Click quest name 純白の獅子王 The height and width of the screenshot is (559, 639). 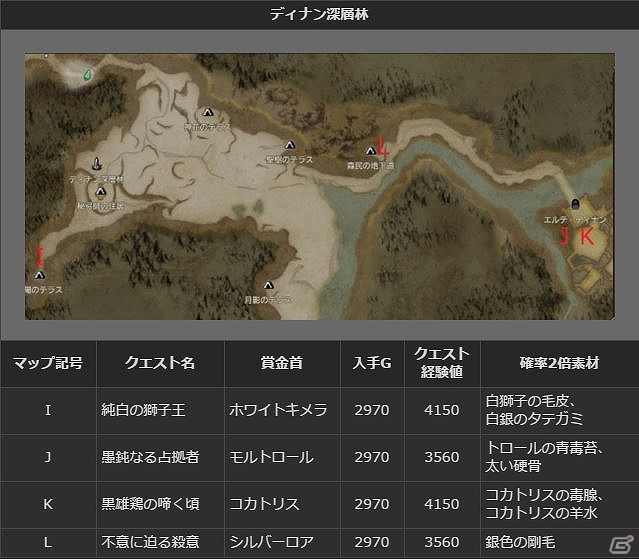coord(143,410)
